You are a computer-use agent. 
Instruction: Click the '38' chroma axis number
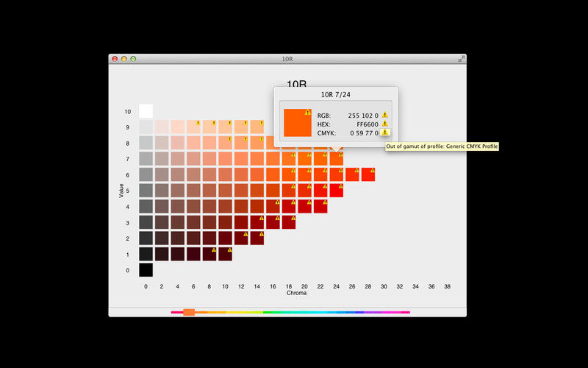pyautogui.click(x=447, y=286)
